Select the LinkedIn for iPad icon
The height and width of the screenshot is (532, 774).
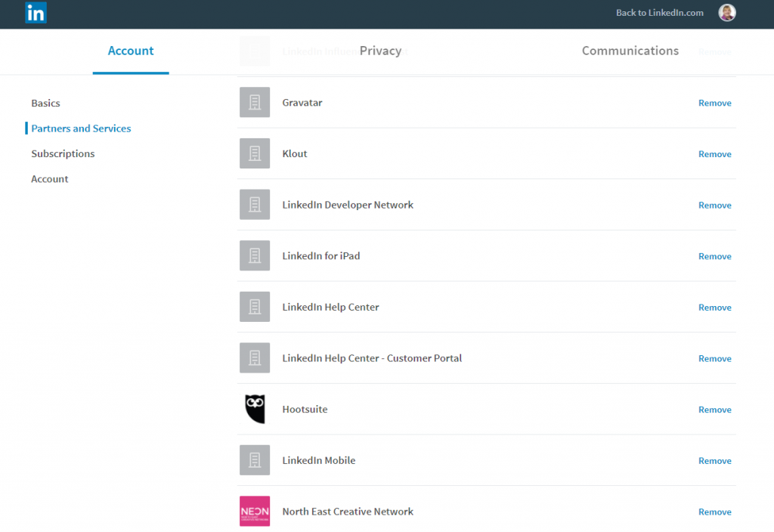[255, 255]
